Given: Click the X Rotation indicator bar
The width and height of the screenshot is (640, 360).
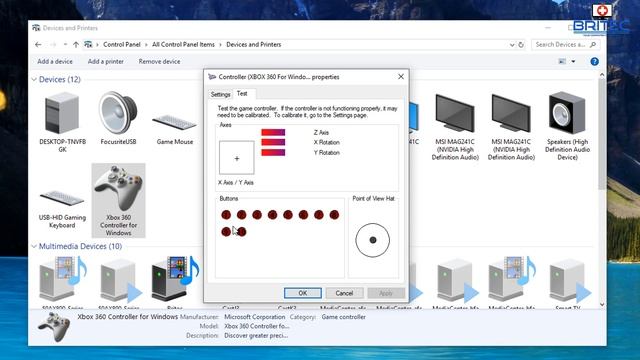Looking at the screenshot, I should 273,142.
